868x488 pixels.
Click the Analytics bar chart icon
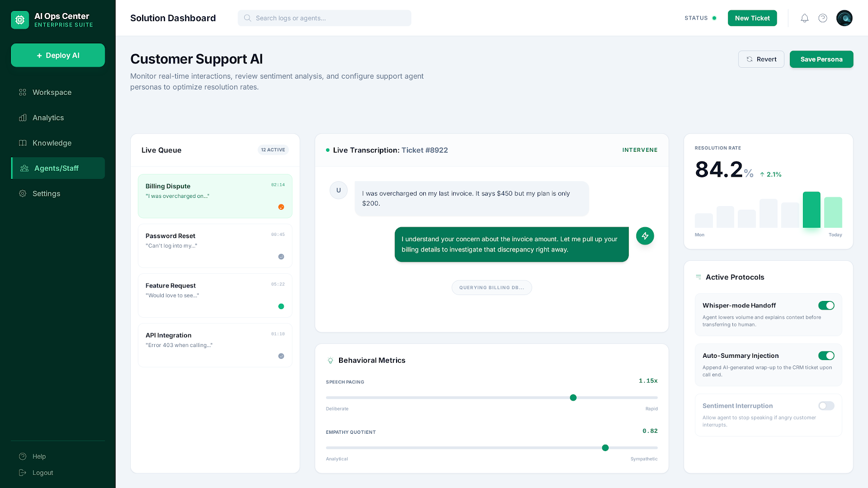click(x=23, y=118)
